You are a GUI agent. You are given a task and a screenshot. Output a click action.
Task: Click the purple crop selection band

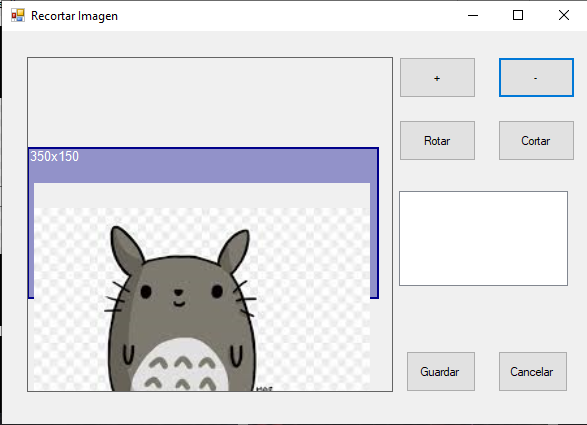203,166
